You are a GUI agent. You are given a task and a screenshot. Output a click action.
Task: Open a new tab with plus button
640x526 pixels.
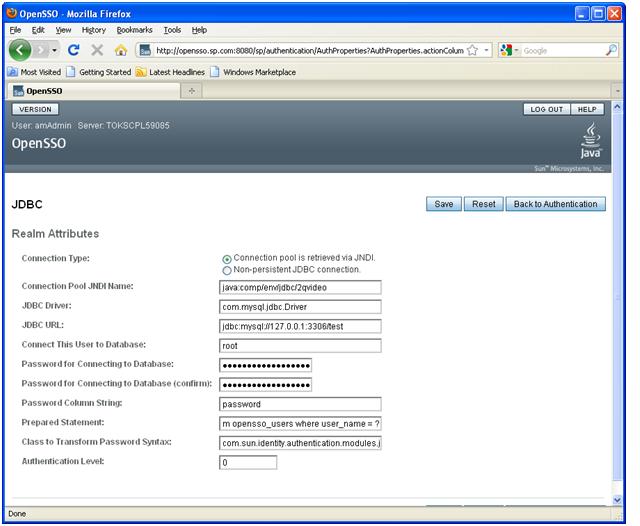tap(191, 91)
